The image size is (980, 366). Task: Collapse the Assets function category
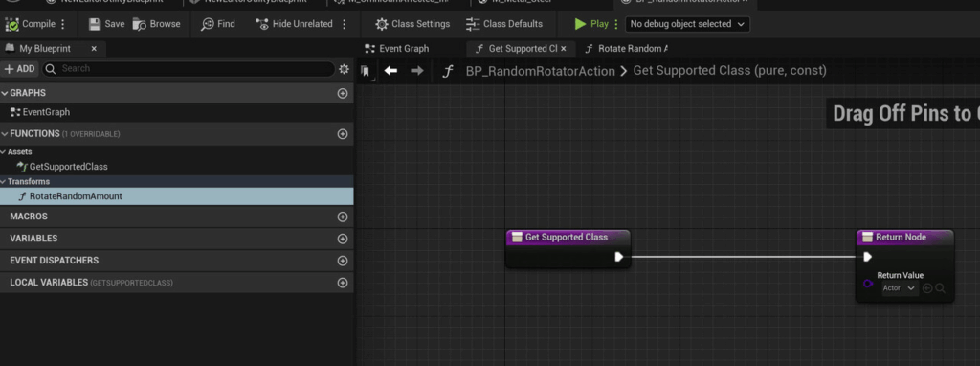[x=3, y=151]
